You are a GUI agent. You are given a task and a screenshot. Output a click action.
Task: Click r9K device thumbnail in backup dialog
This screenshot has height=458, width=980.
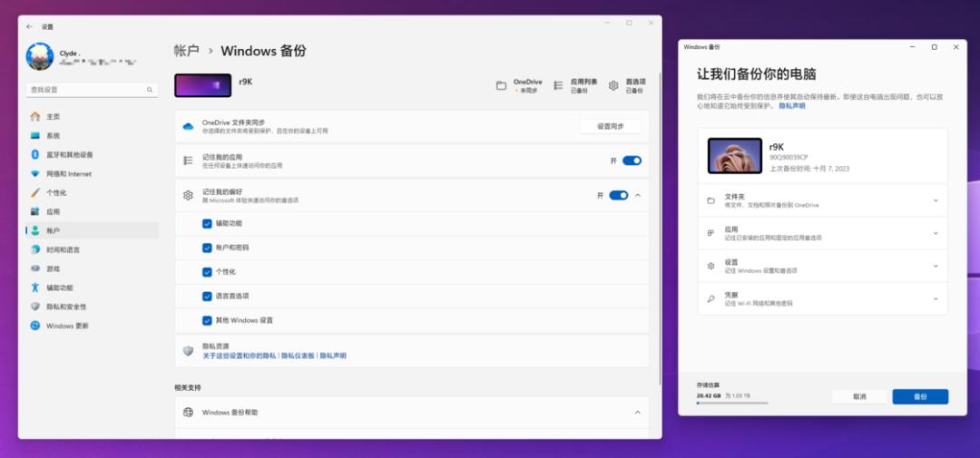coord(734,156)
